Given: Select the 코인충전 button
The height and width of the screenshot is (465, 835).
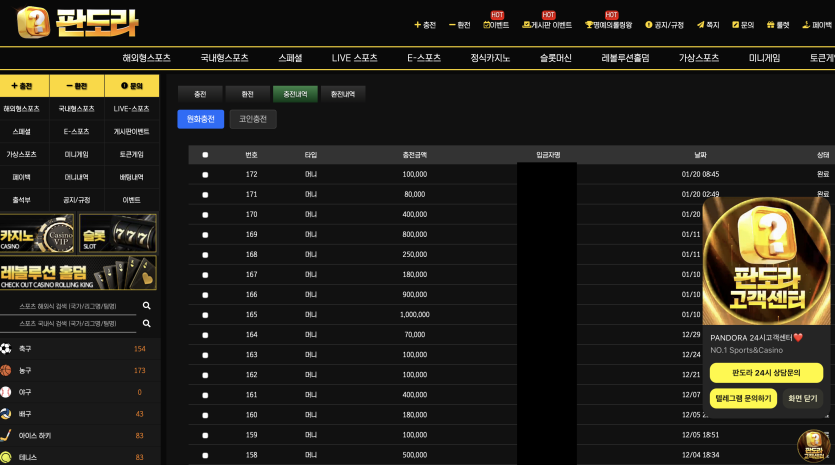Looking at the screenshot, I should [x=252, y=119].
